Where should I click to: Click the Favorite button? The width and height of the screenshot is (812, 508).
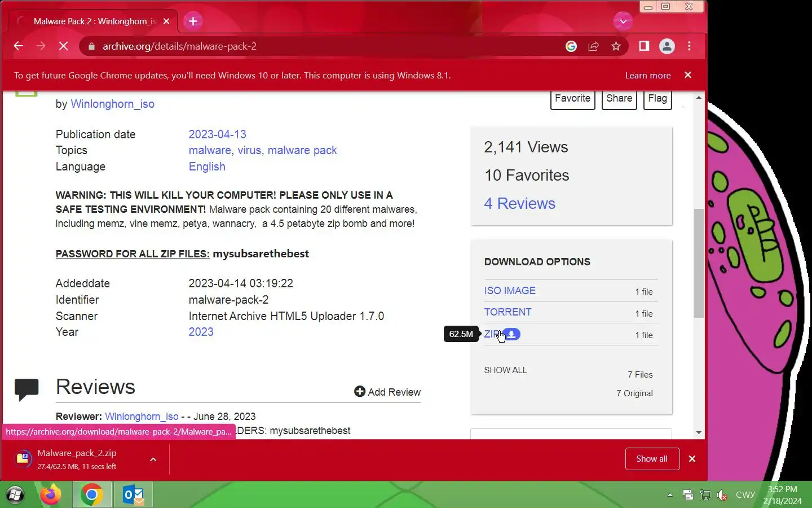[572, 99]
